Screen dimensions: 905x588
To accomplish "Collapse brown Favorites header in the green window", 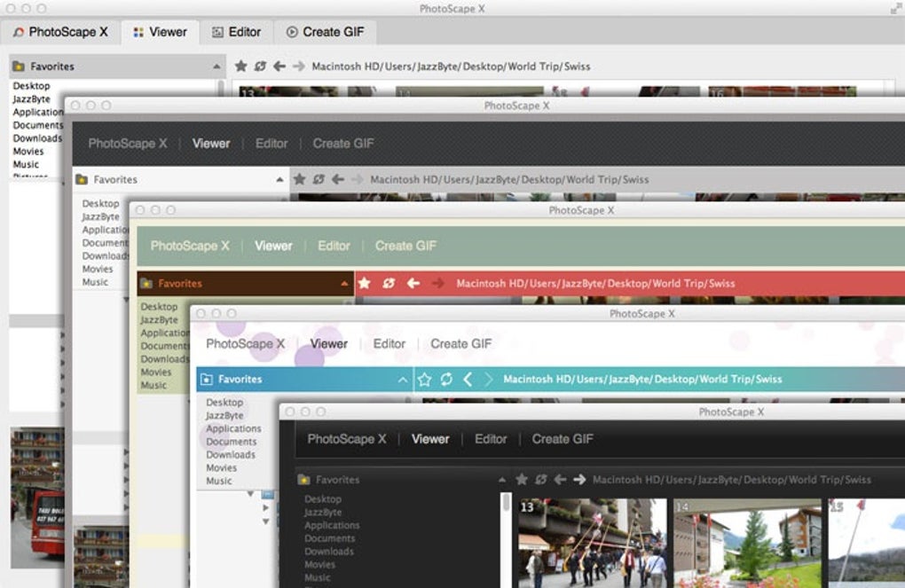I will click(344, 283).
